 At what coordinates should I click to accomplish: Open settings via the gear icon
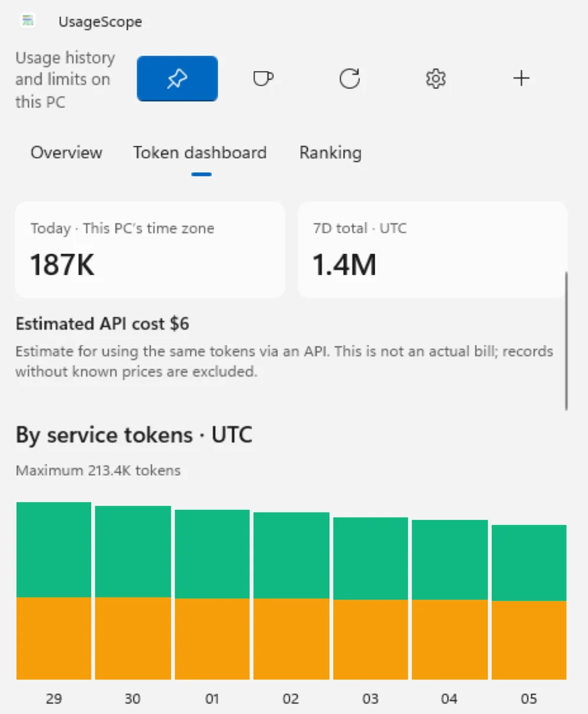click(436, 78)
